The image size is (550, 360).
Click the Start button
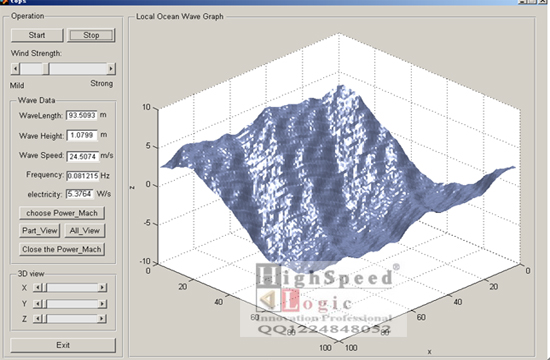[37, 35]
